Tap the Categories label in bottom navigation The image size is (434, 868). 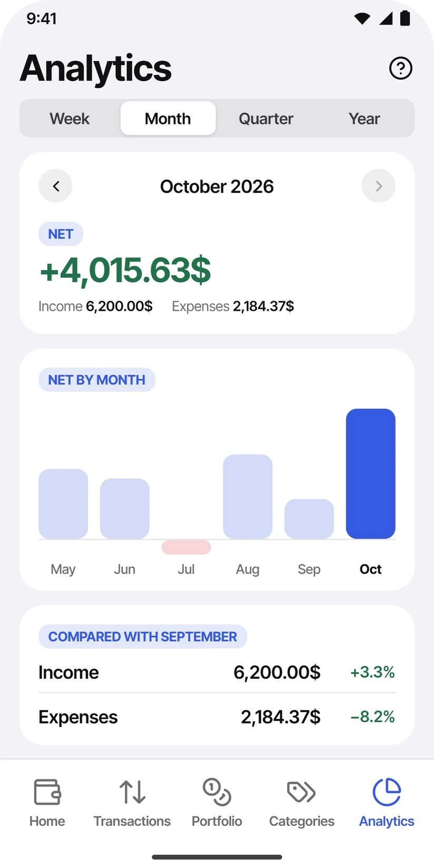(302, 821)
